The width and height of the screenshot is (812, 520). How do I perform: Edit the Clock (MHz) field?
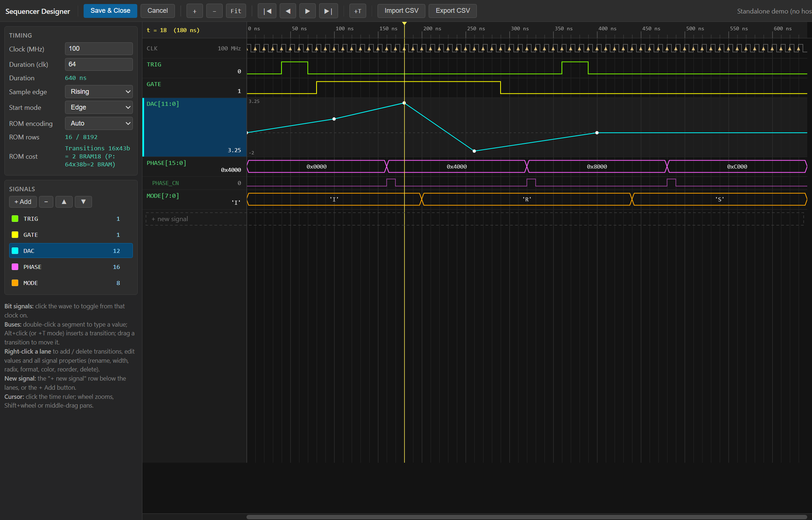(99, 49)
